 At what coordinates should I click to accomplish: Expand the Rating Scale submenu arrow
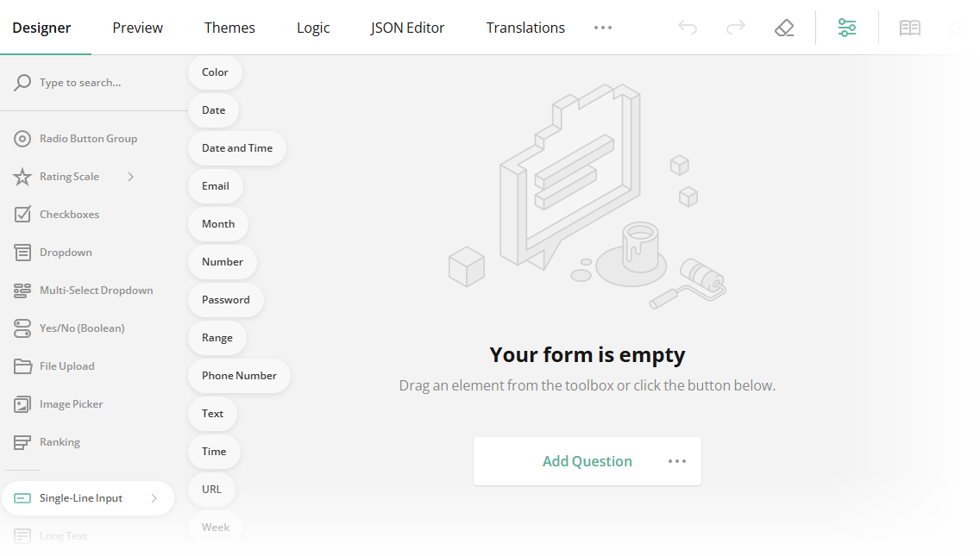tap(131, 177)
